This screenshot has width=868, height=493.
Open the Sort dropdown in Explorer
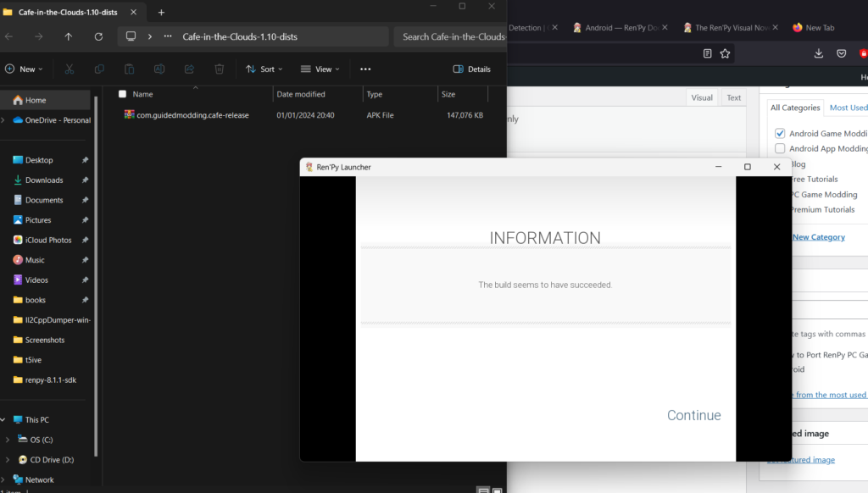(264, 69)
